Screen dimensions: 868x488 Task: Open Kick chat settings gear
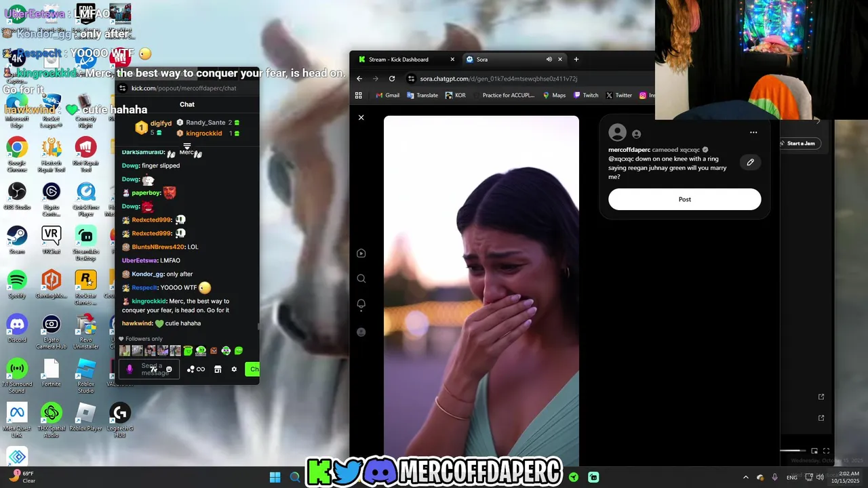pos(234,369)
